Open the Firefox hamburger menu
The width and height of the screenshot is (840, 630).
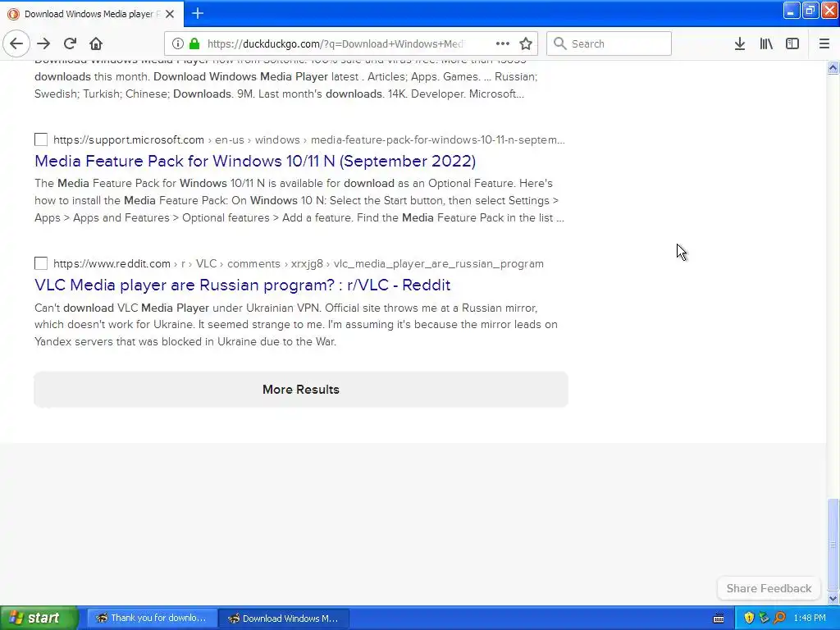[824, 43]
